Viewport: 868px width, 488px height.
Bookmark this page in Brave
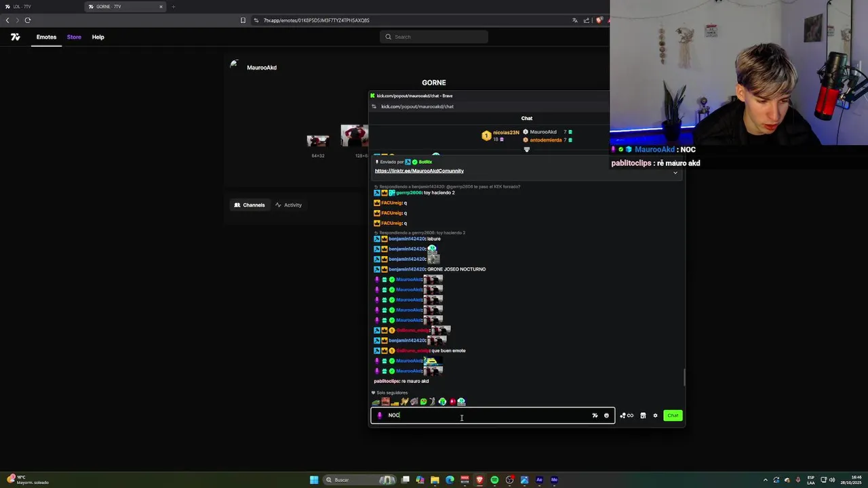click(x=243, y=20)
